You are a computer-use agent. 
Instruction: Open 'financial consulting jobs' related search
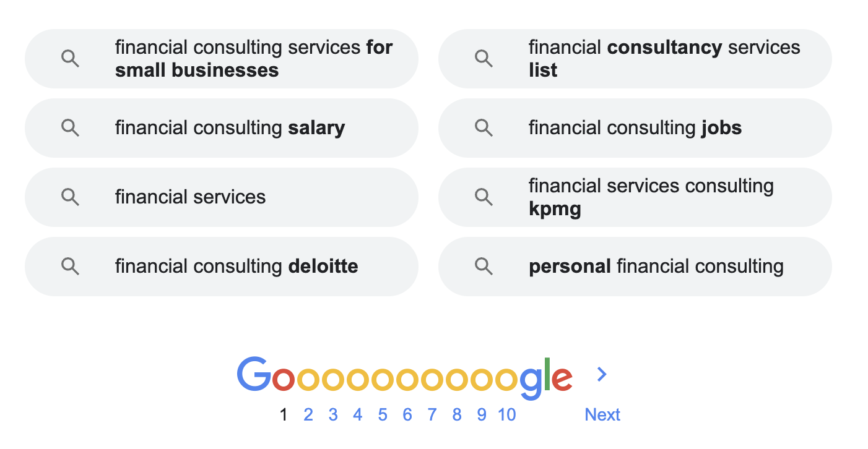tap(635, 128)
